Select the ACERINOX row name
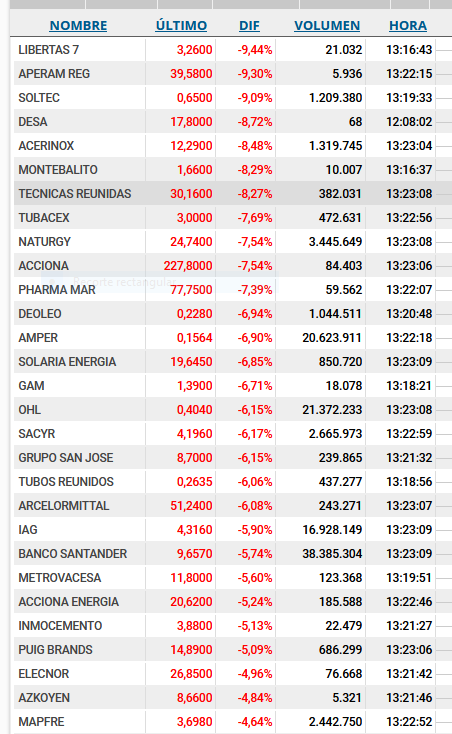 (x=46, y=146)
